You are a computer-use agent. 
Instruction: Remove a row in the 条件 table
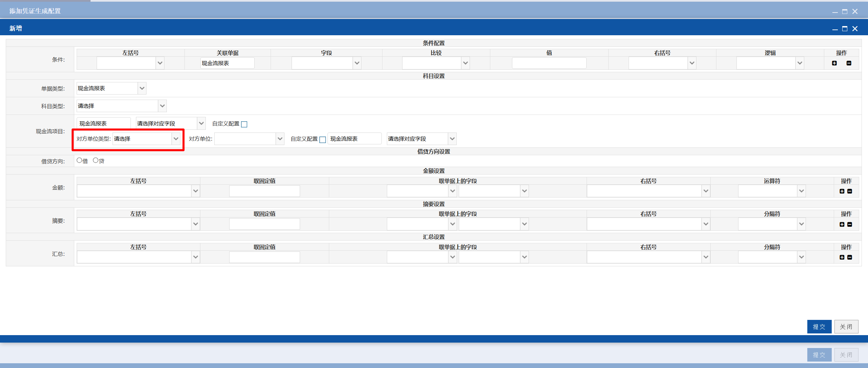click(849, 63)
